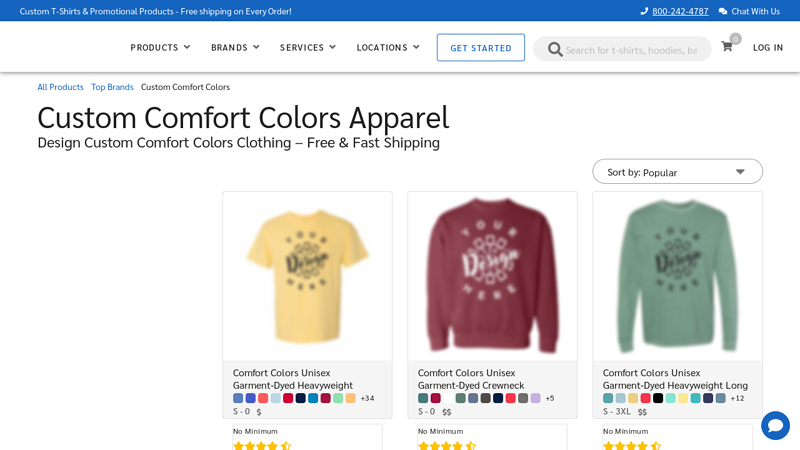Click the Log In link
Screen dimensions: 800x450
(768, 47)
